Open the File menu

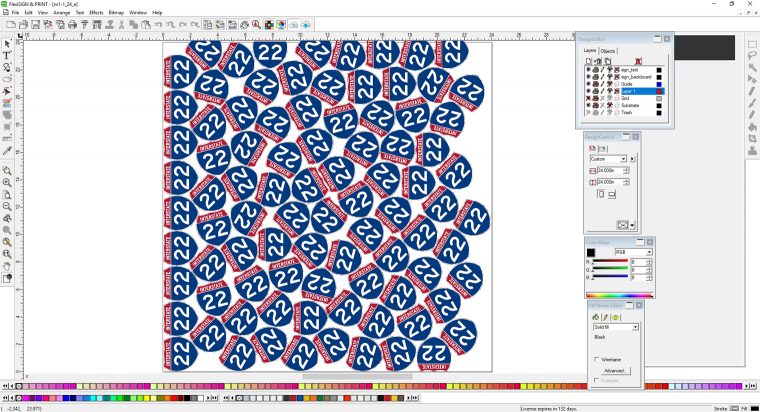15,13
